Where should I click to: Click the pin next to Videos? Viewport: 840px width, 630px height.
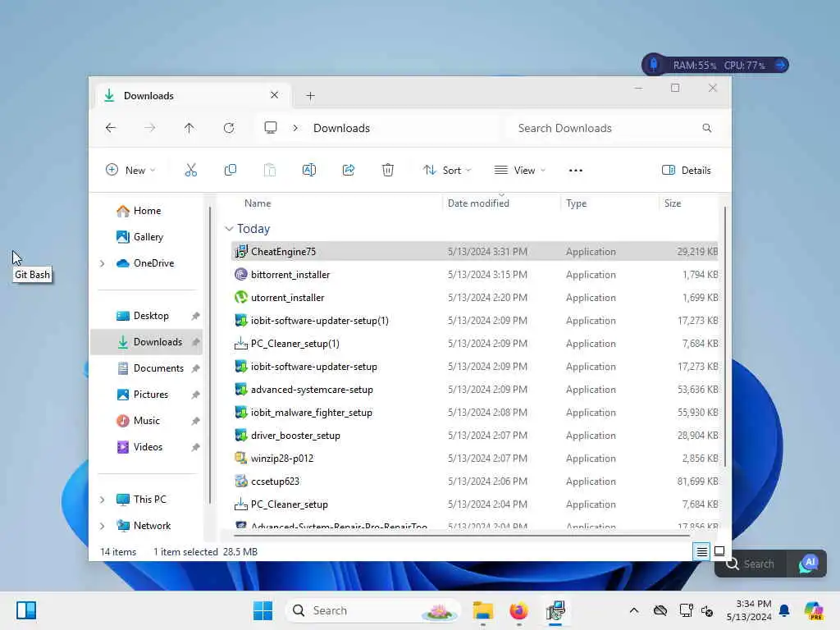(195, 447)
